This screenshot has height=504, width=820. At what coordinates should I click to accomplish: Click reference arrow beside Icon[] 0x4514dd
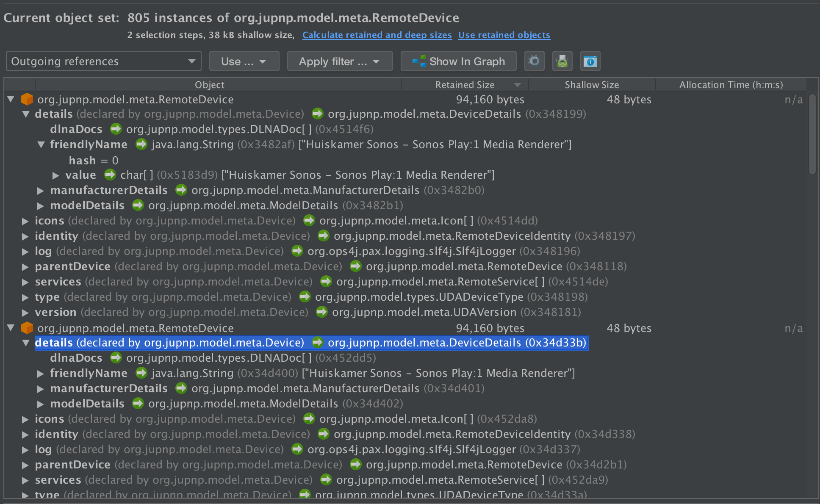tap(309, 220)
